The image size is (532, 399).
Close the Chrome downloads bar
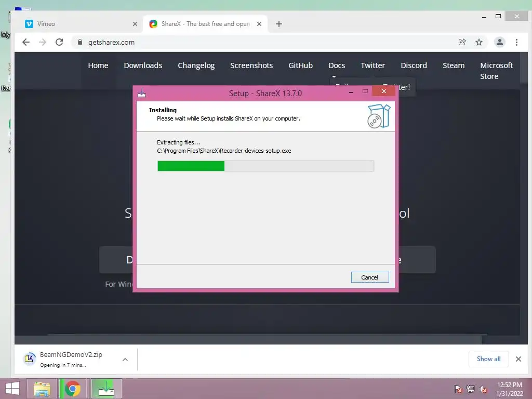pyautogui.click(x=518, y=359)
